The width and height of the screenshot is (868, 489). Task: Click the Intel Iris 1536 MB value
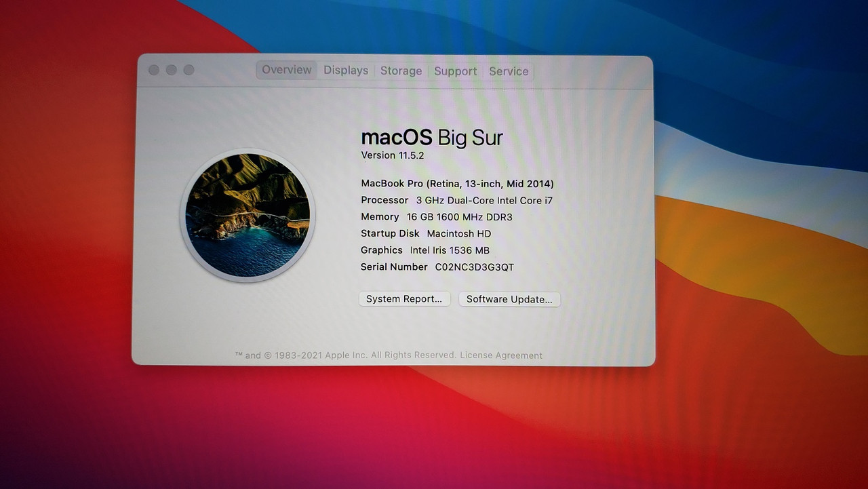(x=450, y=250)
